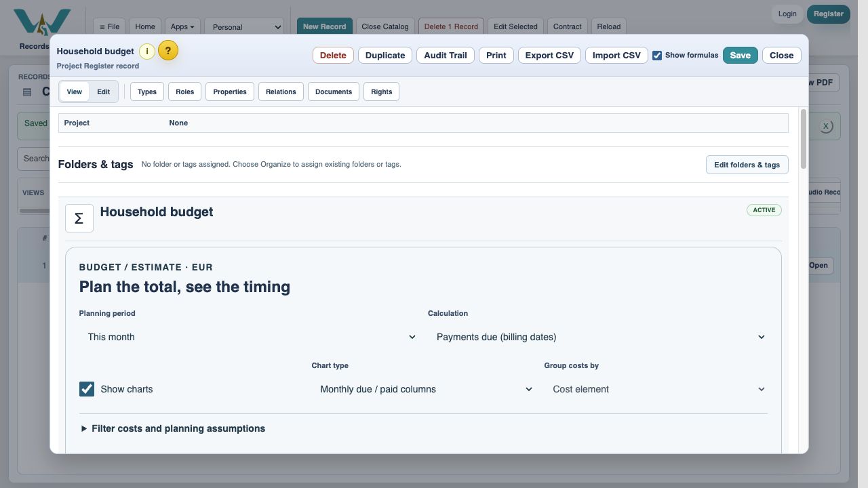Select the View tab
This screenshot has width=868, height=488.
(x=75, y=91)
